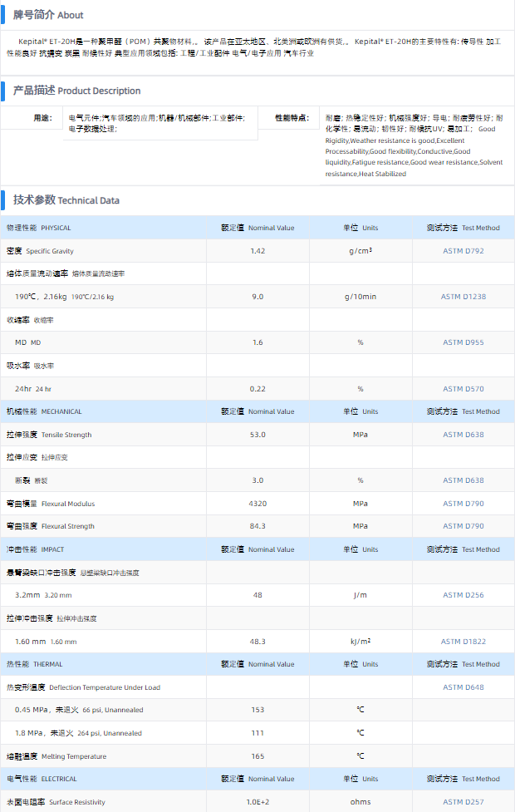515x812 pixels.
Task: Click the 牌号简介 About section heading
Action: pyautogui.click(x=48, y=15)
